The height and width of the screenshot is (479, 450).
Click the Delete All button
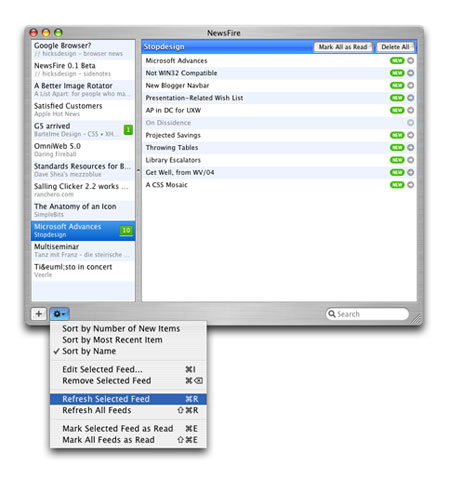point(395,47)
